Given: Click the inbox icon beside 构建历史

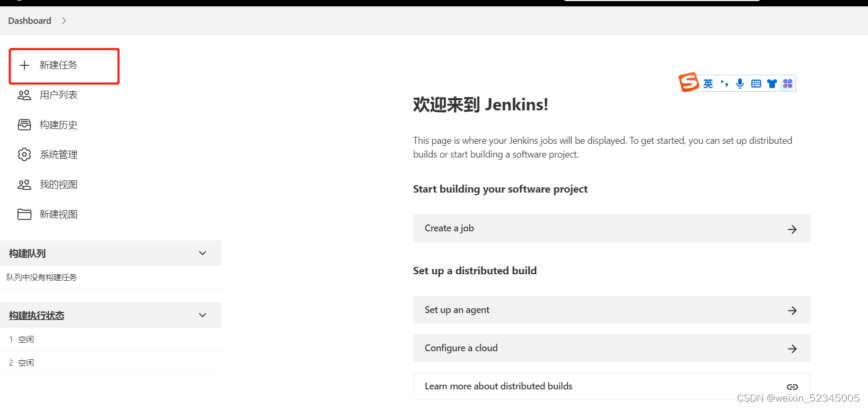Looking at the screenshot, I should click(24, 125).
